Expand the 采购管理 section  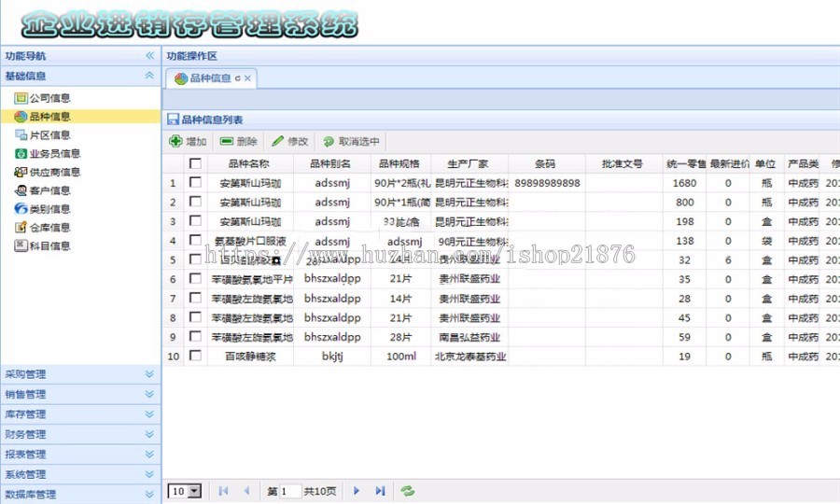(149, 374)
